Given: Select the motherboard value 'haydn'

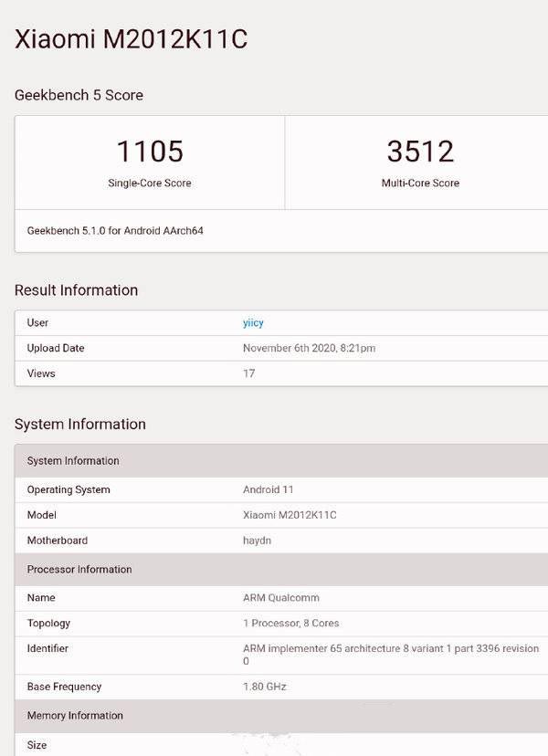Looking at the screenshot, I should tap(257, 541).
